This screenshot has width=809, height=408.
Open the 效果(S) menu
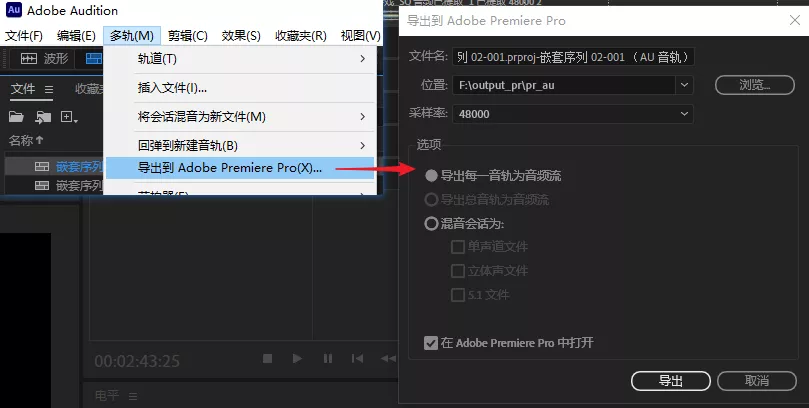click(x=241, y=36)
